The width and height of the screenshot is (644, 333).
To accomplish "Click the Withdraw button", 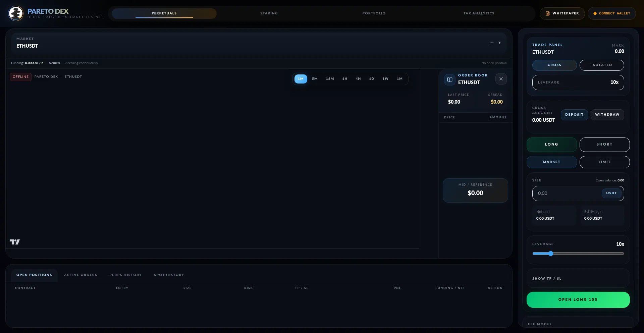I will [x=607, y=115].
